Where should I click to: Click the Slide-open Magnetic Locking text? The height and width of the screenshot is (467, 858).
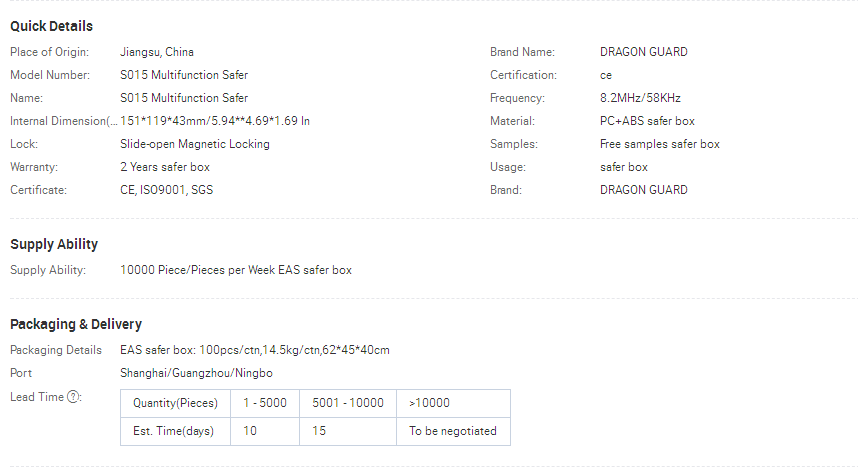[195, 144]
